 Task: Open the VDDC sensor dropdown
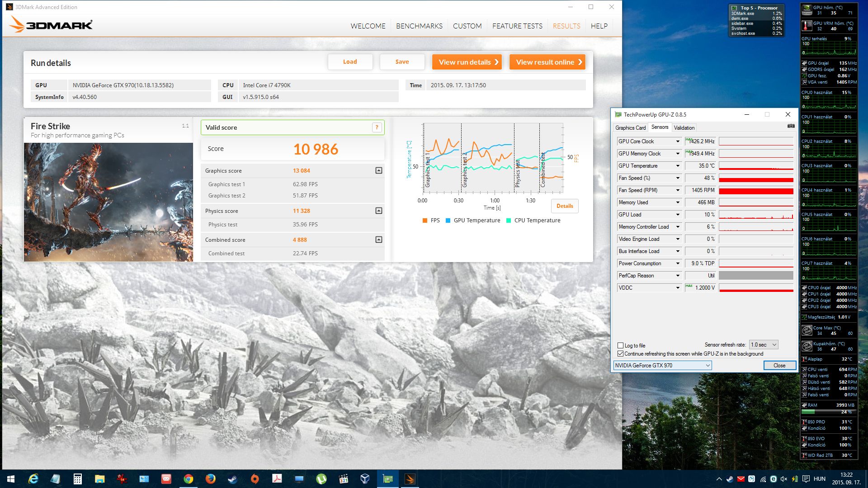pyautogui.click(x=678, y=288)
